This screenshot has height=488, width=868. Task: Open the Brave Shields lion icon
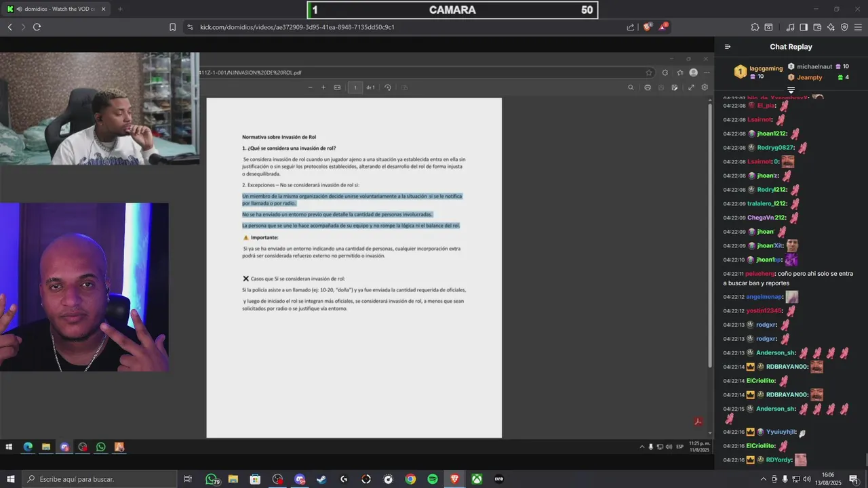pos(647,27)
